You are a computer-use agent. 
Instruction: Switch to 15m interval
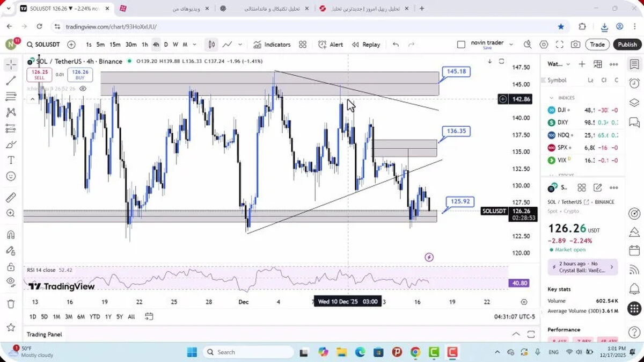coord(115,45)
